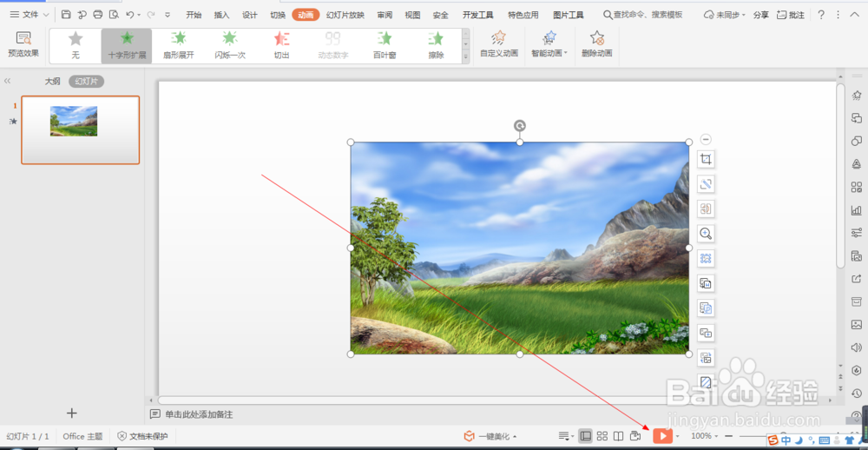Open the 自定义动画 pane

coord(499,45)
